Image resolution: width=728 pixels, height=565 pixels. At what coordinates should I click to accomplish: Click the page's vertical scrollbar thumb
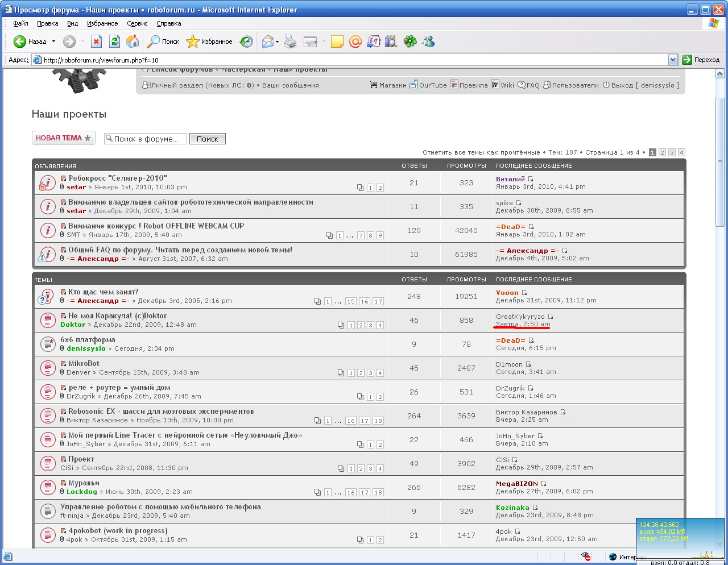point(719,162)
